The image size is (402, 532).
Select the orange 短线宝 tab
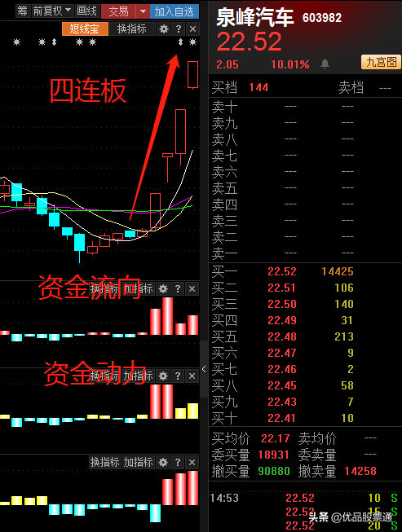(85, 29)
